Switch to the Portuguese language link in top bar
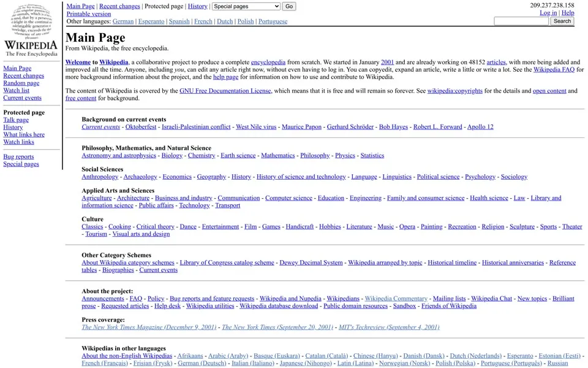588x368 pixels. click(x=273, y=21)
